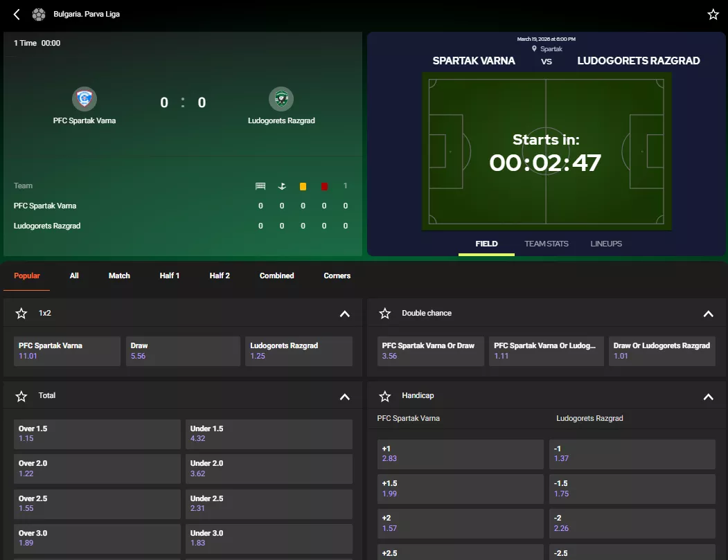Pick PFC Spartak Varna Or Ludog... 1.11
Screen dimensions: 728x560
click(x=547, y=351)
